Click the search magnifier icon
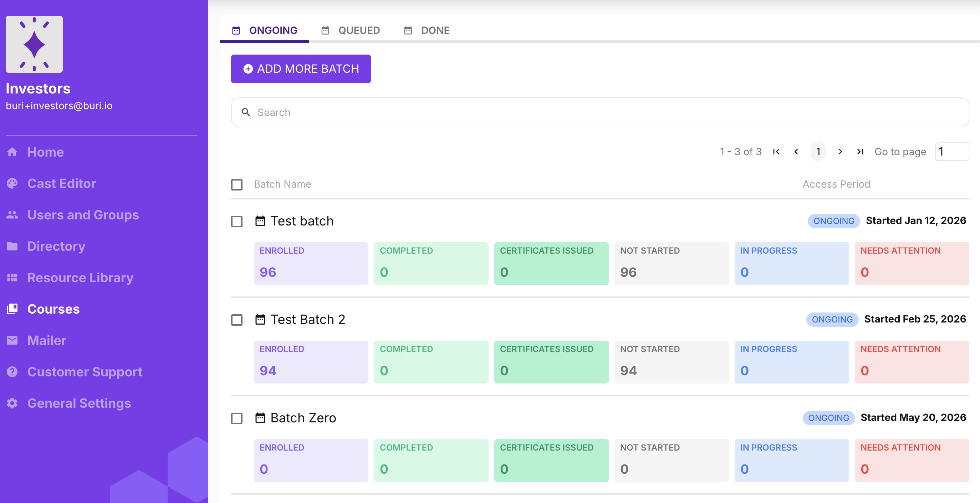The image size is (980, 503). [x=246, y=112]
